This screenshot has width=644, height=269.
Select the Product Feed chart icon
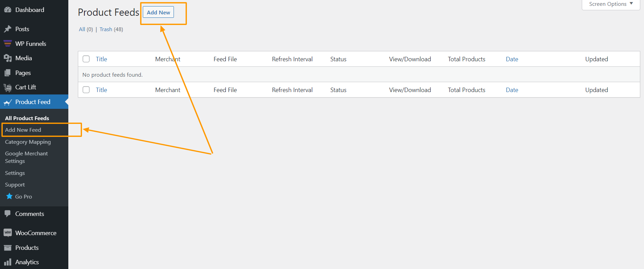click(8, 102)
